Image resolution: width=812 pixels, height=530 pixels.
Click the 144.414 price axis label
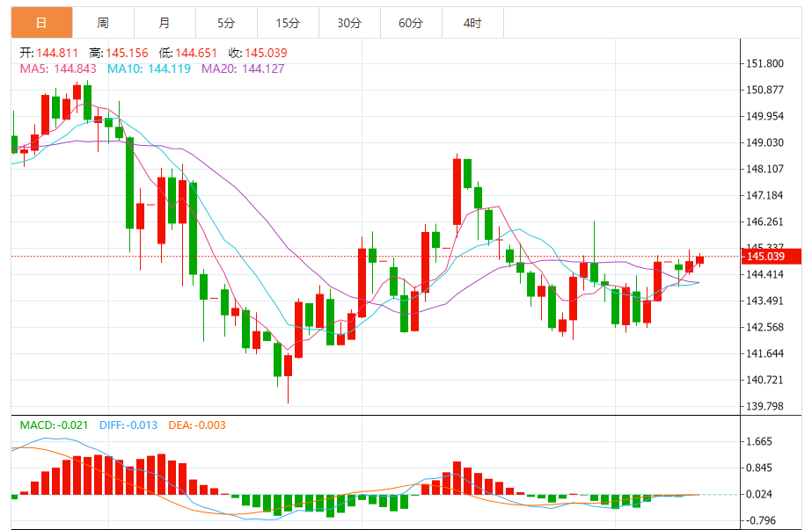coord(764,275)
